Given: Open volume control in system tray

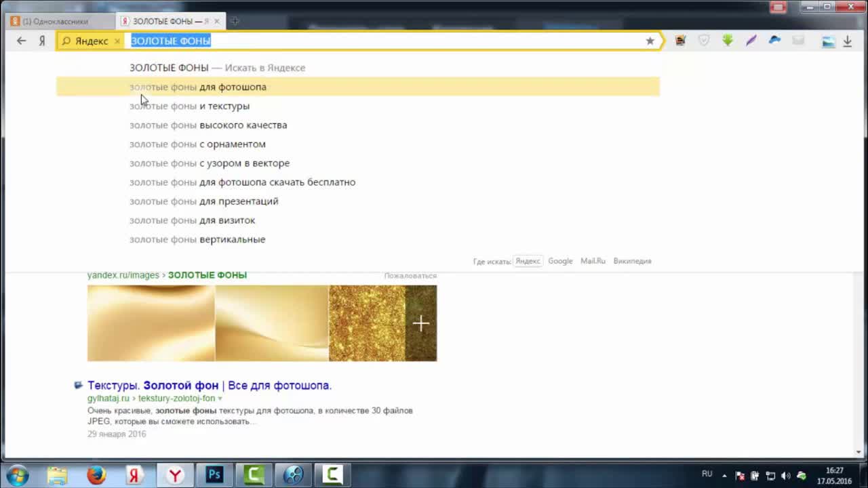Looking at the screenshot, I should click(x=785, y=476).
